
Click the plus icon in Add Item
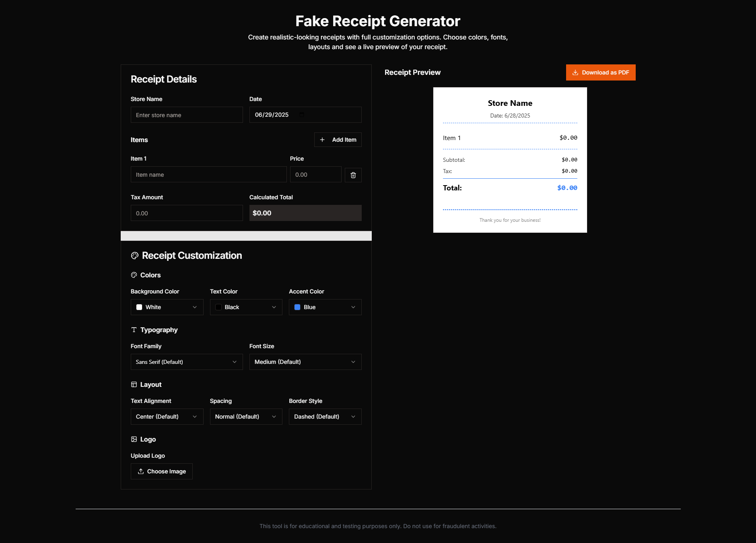322,140
